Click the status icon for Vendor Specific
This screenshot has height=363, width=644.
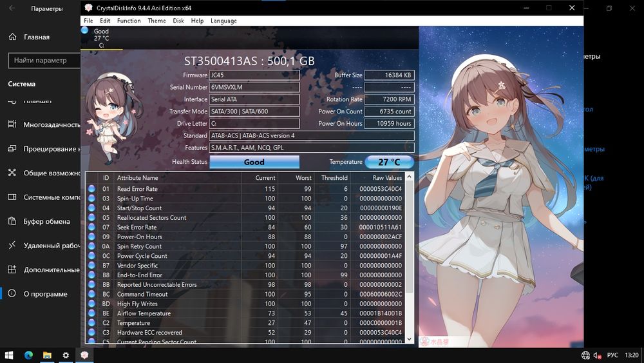(x=91, y=266)
